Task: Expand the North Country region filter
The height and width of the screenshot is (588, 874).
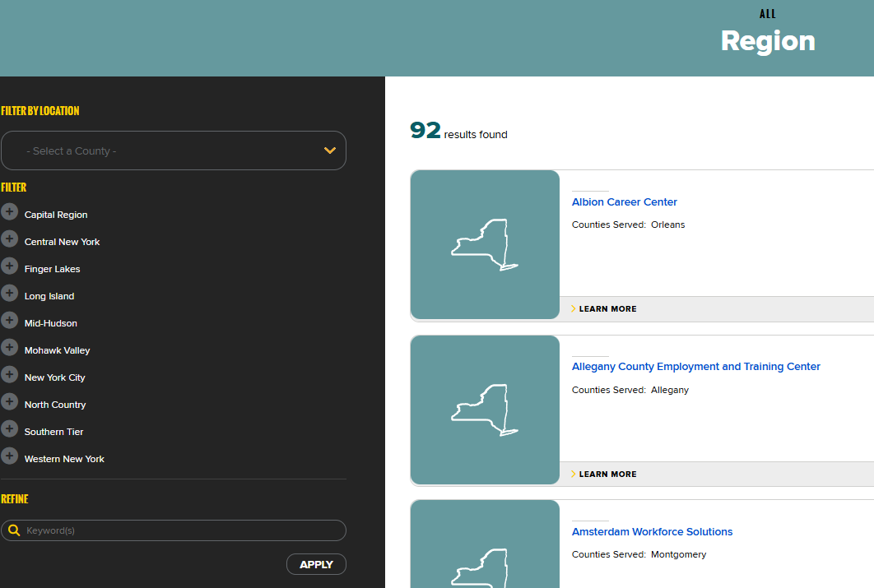Action: click(9, 402)
